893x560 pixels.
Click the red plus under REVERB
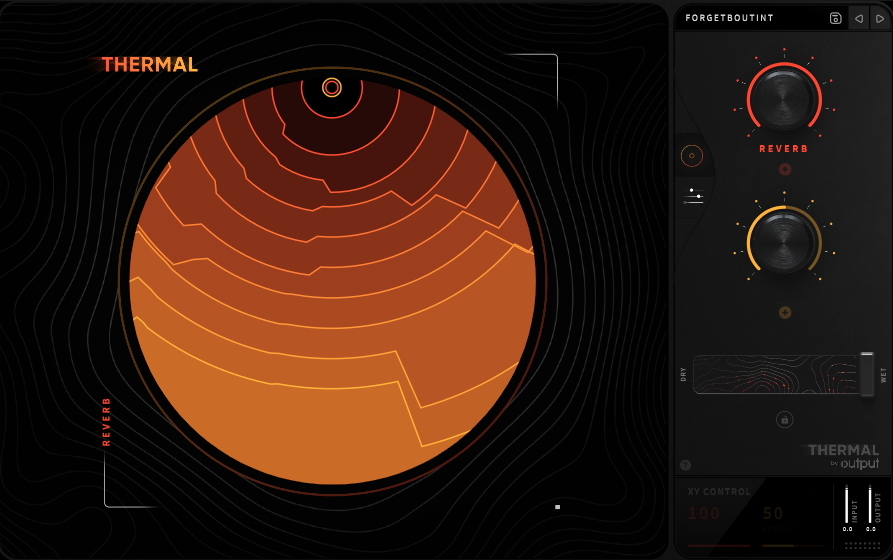pyautogui.click(x=784, y=170)
